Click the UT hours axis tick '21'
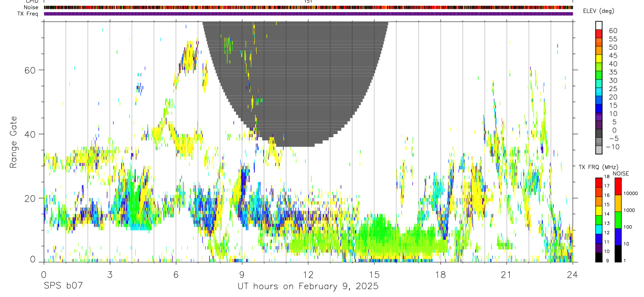Screen dimensions: 644x297 tap(507, 274)
